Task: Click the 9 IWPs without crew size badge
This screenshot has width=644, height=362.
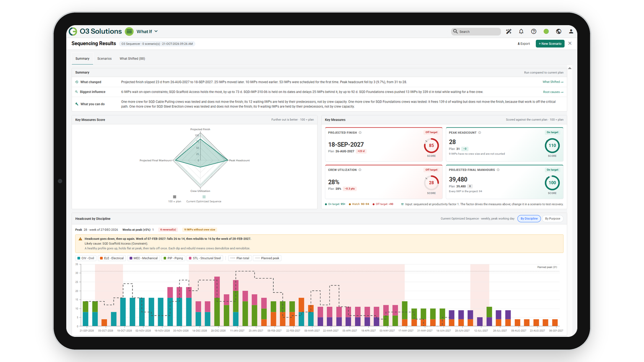Action: (x=200, y=230)
